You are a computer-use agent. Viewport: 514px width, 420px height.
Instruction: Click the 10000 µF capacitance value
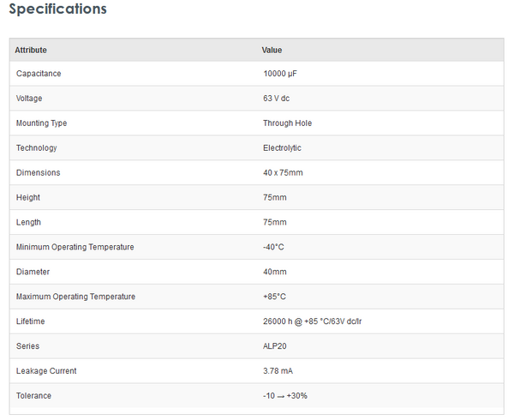click(280, 74)
